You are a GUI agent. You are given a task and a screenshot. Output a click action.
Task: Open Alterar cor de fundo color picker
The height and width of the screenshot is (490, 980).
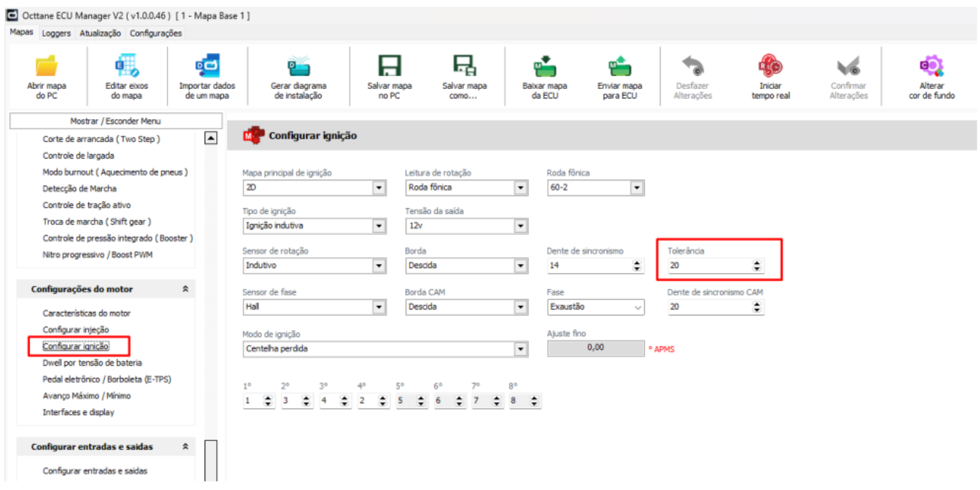[x=931, y=66]
